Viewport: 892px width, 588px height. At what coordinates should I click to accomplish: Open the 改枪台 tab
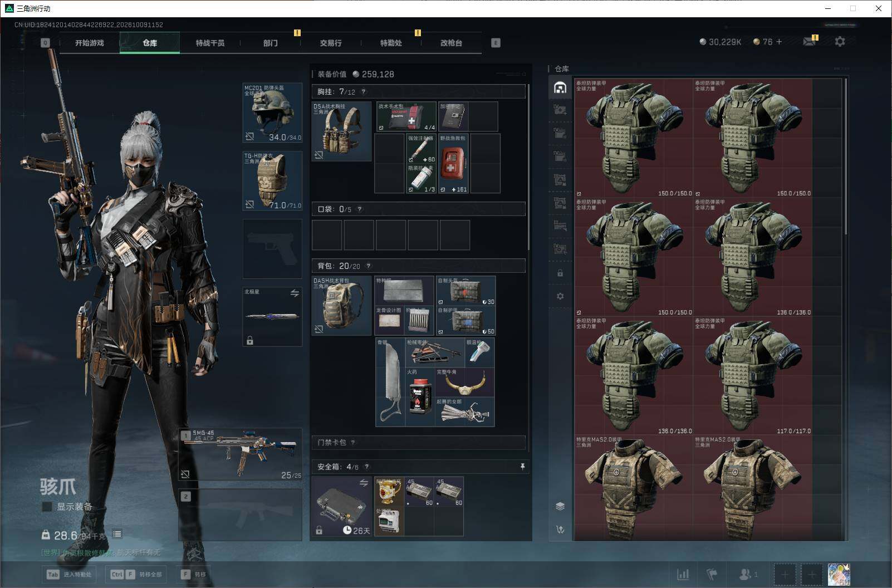click(451, 43)
